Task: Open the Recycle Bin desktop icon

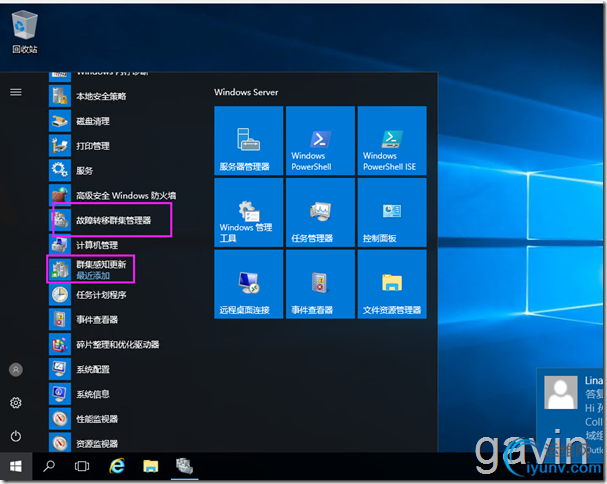Action: (x=24, y=33)
